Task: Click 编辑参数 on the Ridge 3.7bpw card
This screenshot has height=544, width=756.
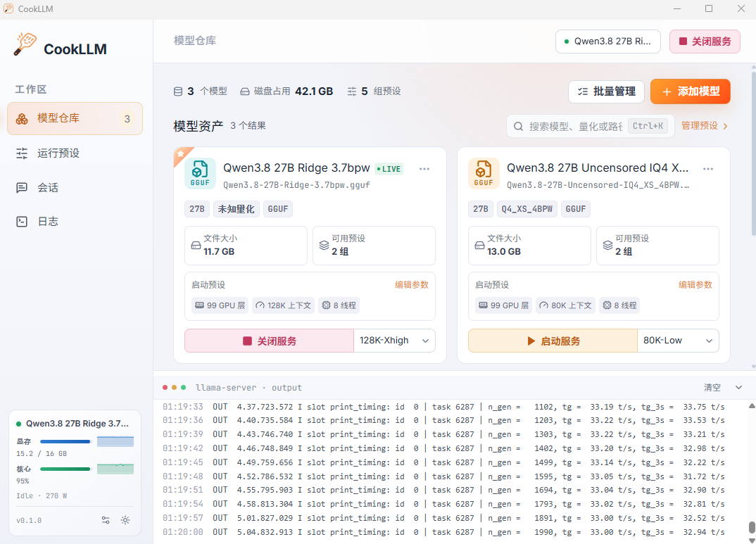Action: tap(411, 285)
